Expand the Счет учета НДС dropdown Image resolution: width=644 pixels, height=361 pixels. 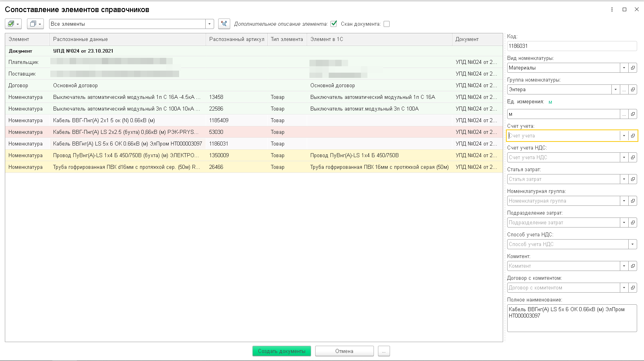624,158
